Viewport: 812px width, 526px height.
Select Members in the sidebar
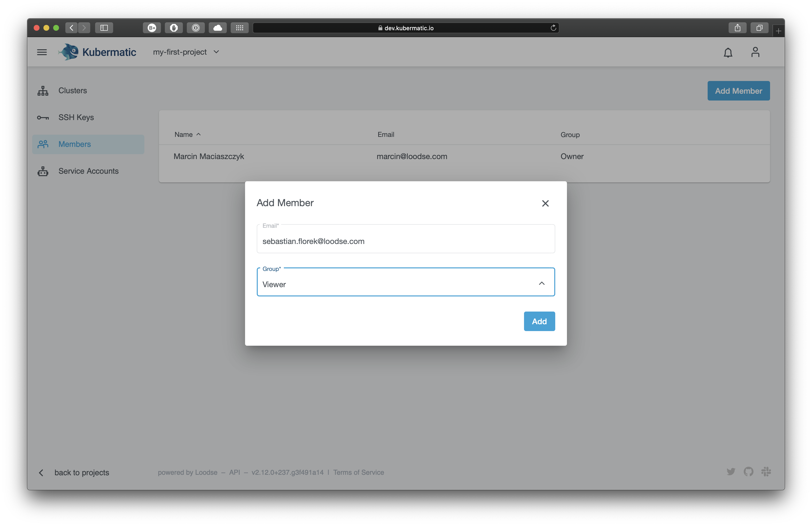point(74,144)
